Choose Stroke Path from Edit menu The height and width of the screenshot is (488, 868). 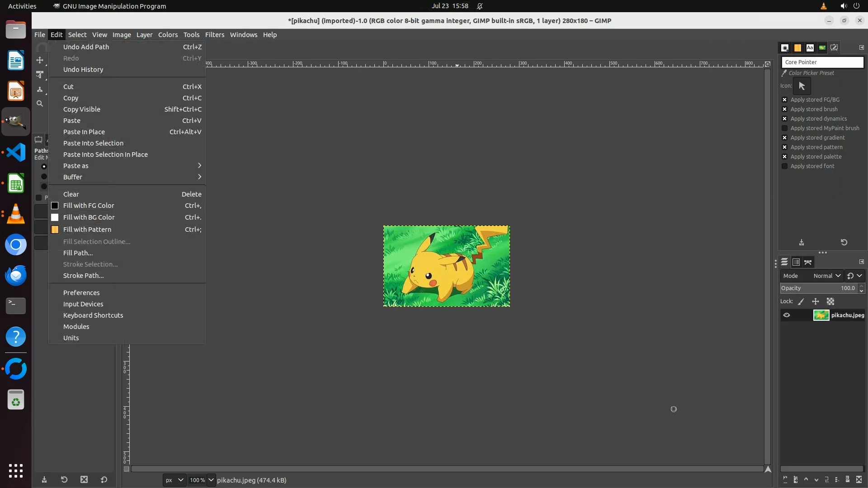pyautogui.click(x=84, y=276)
